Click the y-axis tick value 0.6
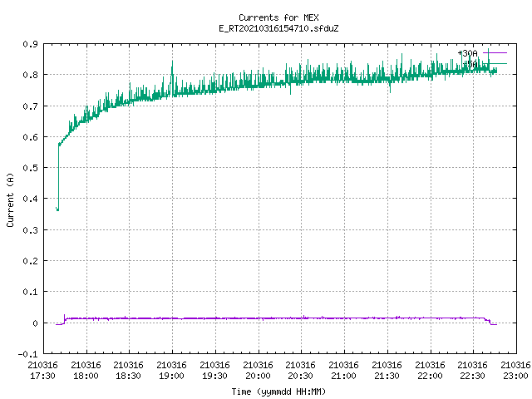 click(x=31, y=137)
